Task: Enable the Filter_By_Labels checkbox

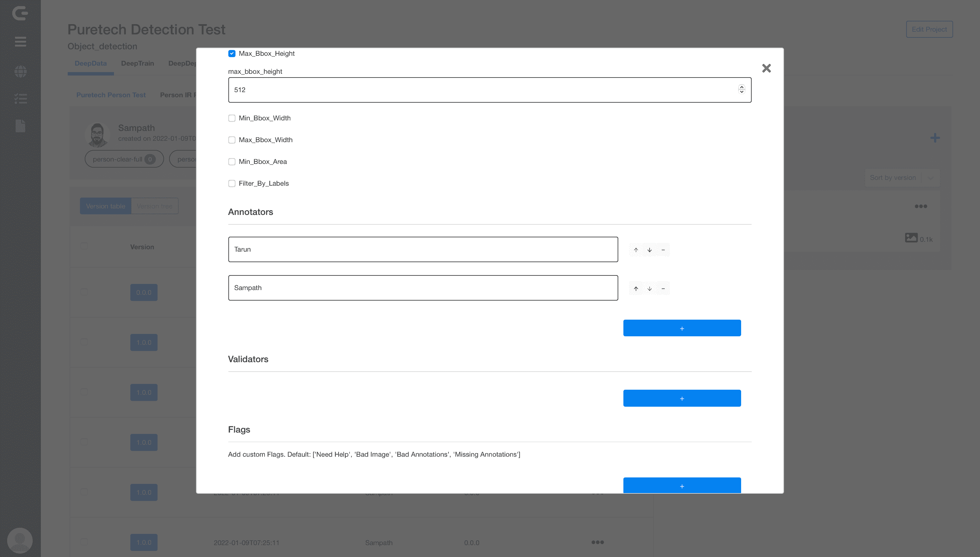Action: click(232, 184)
